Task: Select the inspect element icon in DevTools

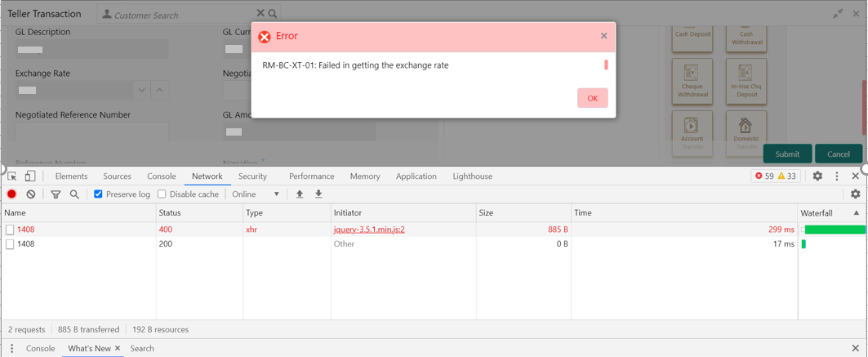Action: pos(12,176)
